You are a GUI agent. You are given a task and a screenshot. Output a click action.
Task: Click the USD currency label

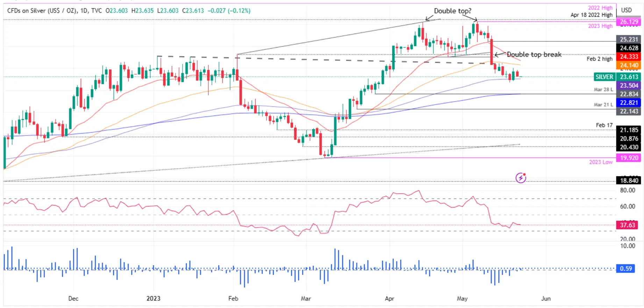click(x=626, y=10)
